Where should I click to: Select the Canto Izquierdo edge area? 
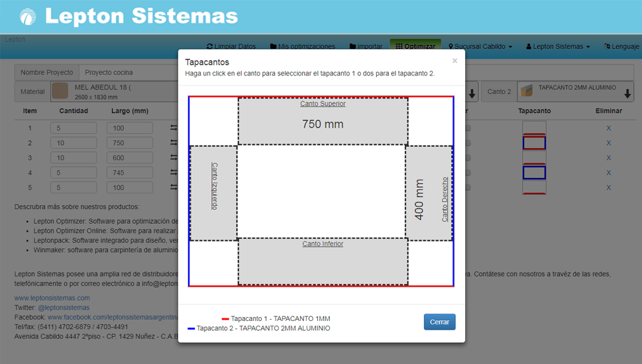214,193
